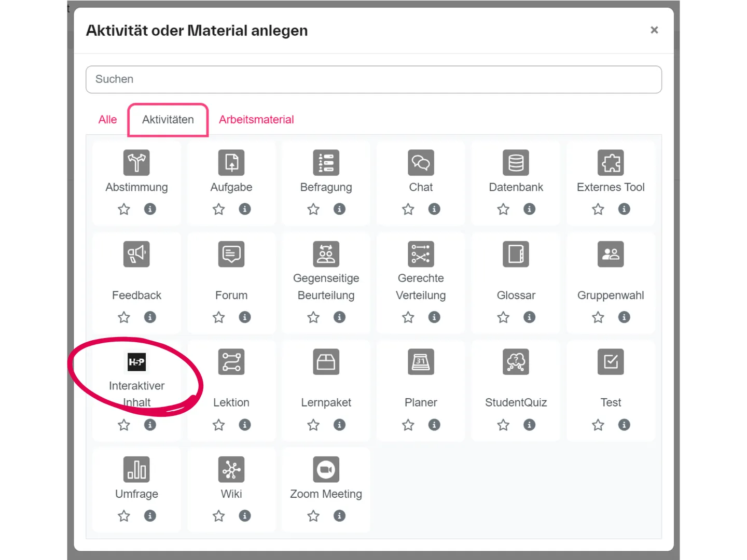Add a Lernpaket activity
Image resolution: width=747 pixels, height=560 pixels.
[x=326, y=362]
